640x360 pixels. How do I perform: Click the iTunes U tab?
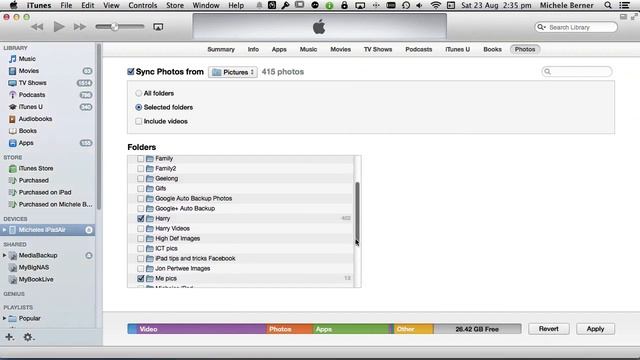click(x=458, y=49)
